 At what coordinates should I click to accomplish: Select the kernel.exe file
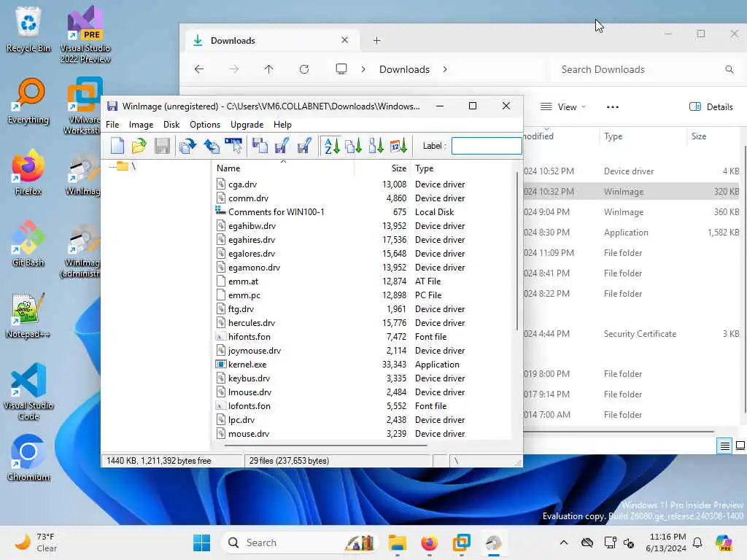[247, 365]
